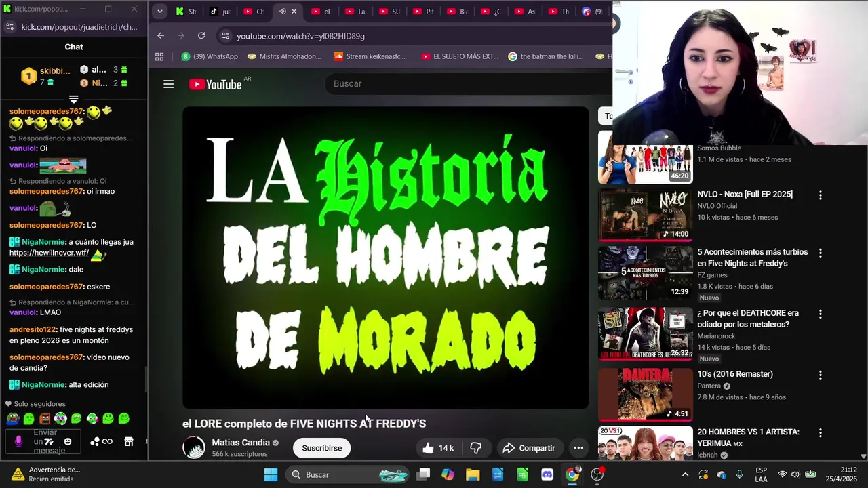Subscribe to Matias Candia with Suscribirse
The height and width of the screenshot is (488, 868).
(321, 448)
